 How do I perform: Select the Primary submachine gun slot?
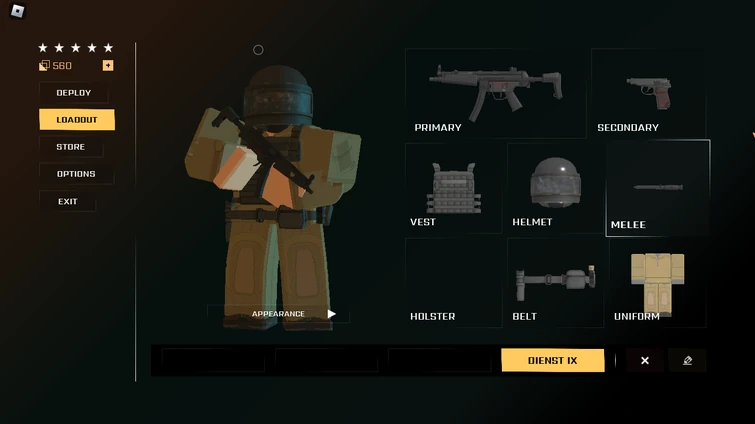[x=495, y=93]
